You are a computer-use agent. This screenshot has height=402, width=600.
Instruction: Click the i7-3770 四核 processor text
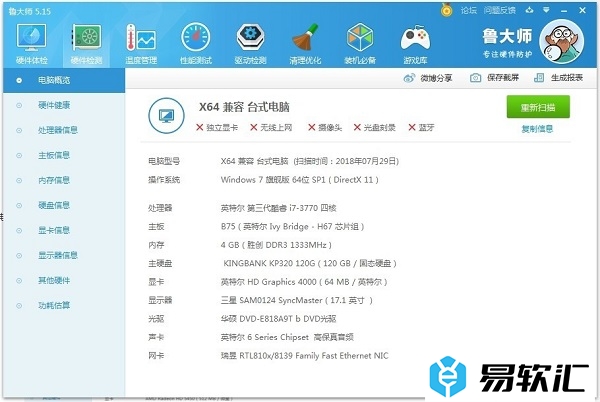pyautogui.click(x=279, y=208)
